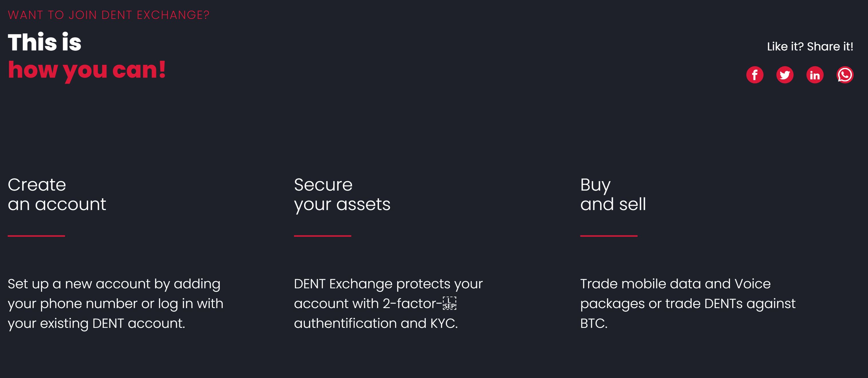Click the white 'This is' heading

(44, 42)
